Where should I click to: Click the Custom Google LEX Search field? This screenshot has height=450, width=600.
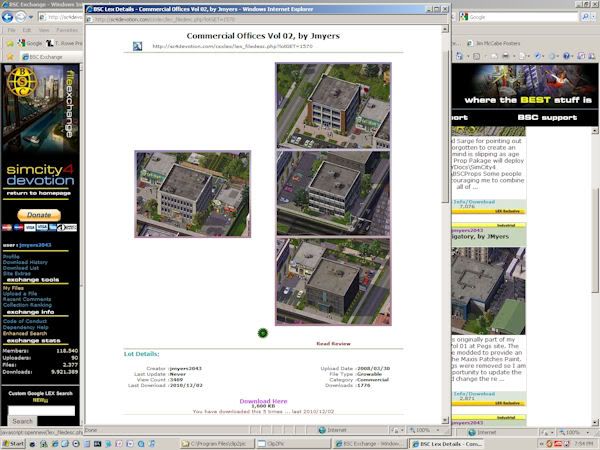tap(41, 411)
